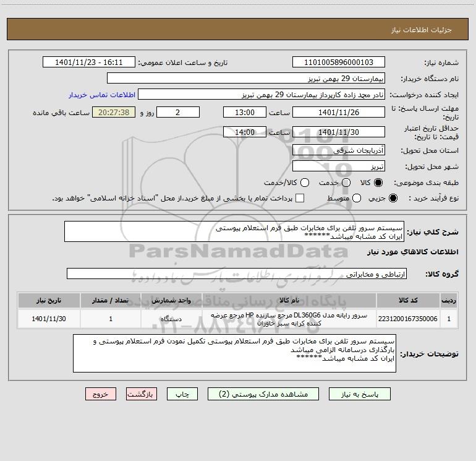Click the شرح کلی نیاز description box

(x=234, y=232)
